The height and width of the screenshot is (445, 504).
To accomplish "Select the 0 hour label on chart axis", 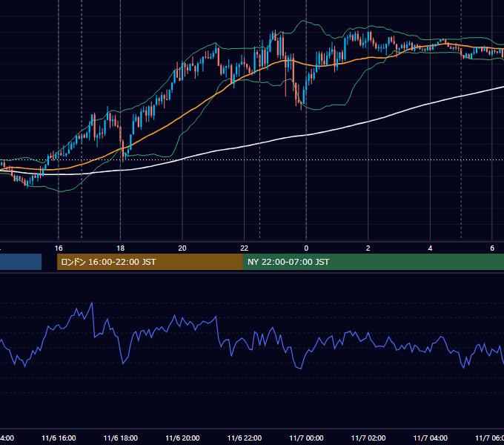I will click(306, 248).
